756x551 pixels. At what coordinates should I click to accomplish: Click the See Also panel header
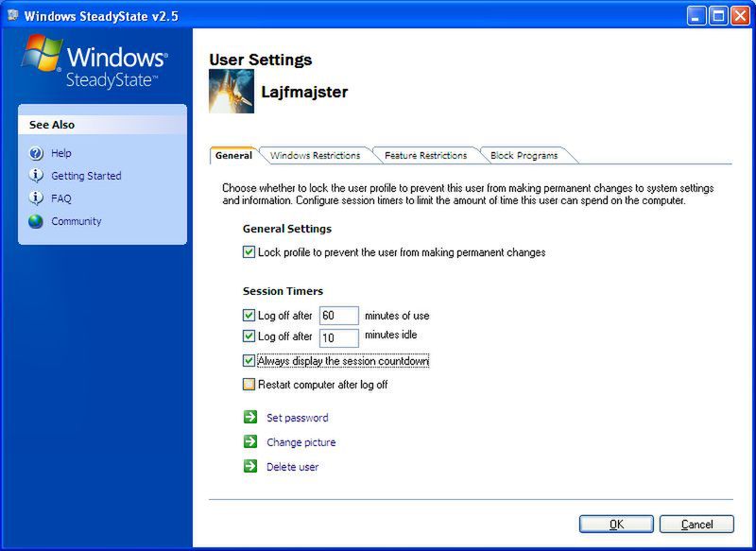coord(102,125)
